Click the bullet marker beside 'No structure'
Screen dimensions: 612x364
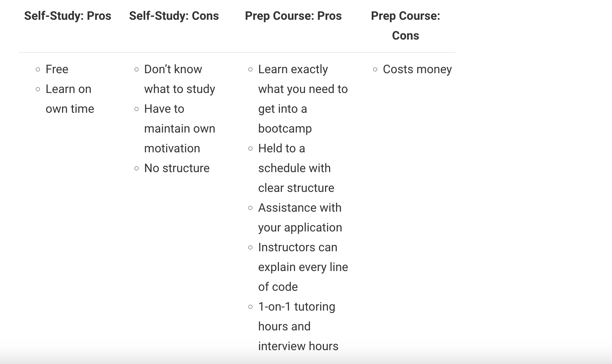click(x=137, y=168)
